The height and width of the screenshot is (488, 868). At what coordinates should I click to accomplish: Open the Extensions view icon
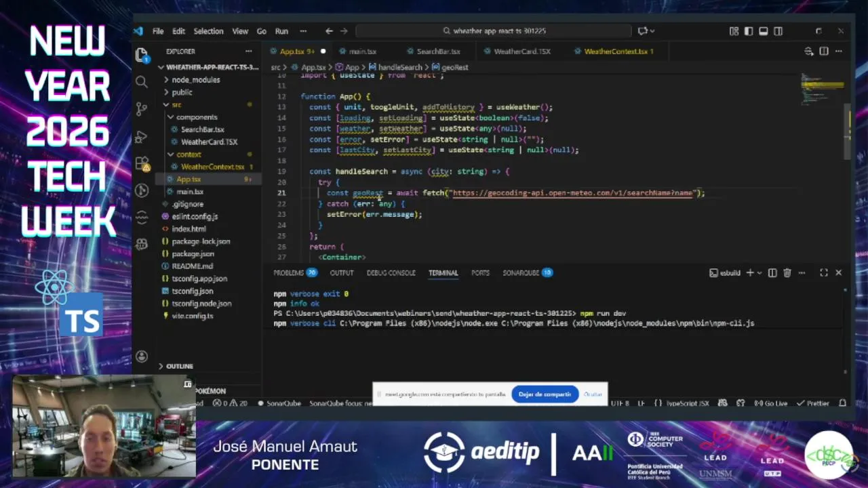(x=142, y=163)
